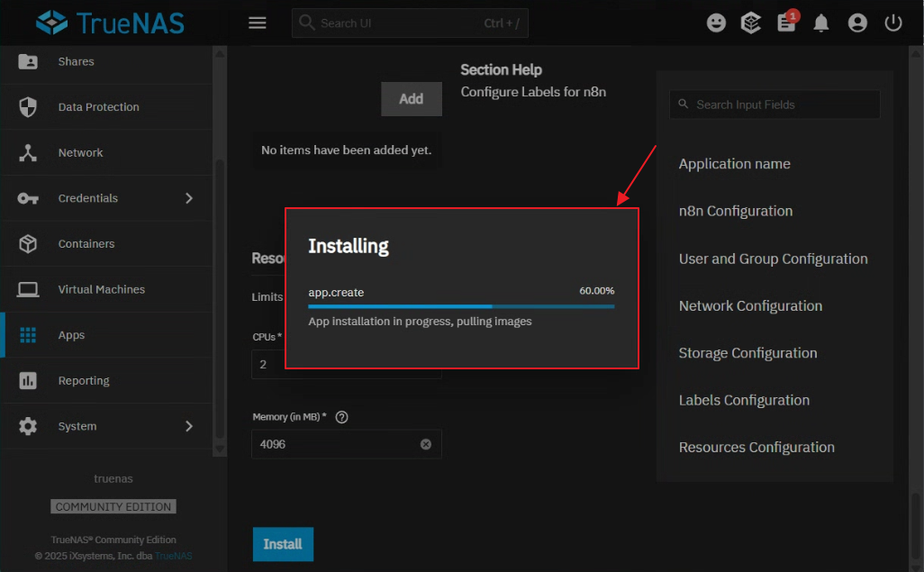Viewport: 924px width, 572px height.
Task: Click the Network topology icon
Action: coord(28,153)
